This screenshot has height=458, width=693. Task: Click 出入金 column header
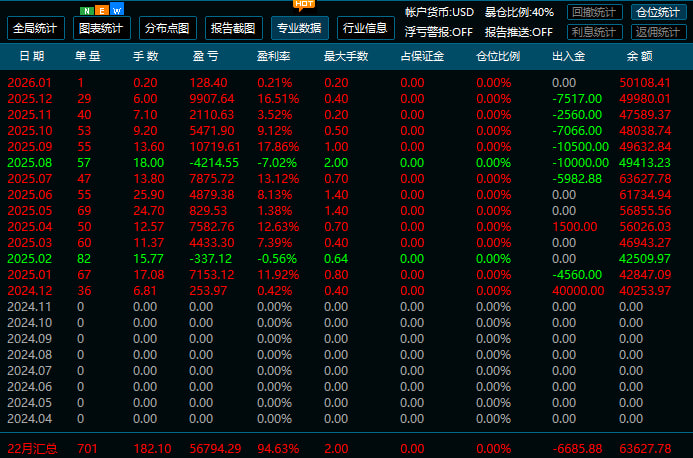click(569, 56)
